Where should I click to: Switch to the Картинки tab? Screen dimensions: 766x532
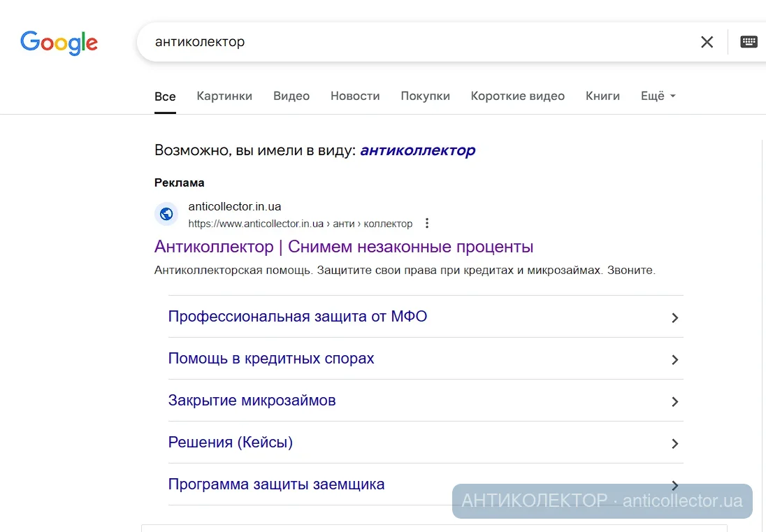point(224,96)
